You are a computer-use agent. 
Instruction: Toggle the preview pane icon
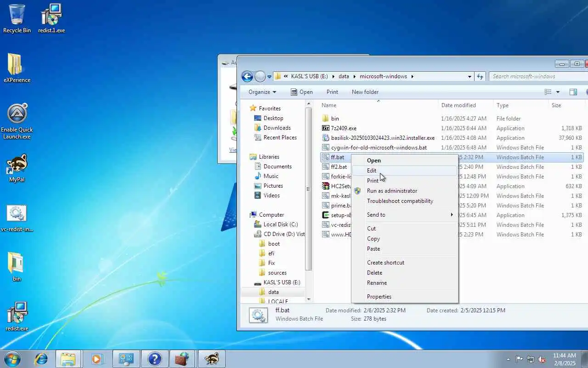pos(573,92)
